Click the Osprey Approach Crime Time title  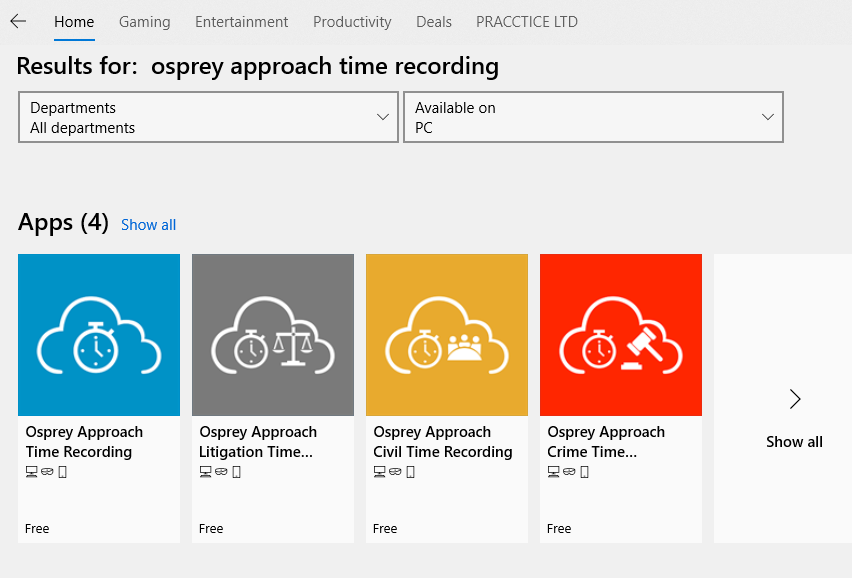(x=606, y=442)
